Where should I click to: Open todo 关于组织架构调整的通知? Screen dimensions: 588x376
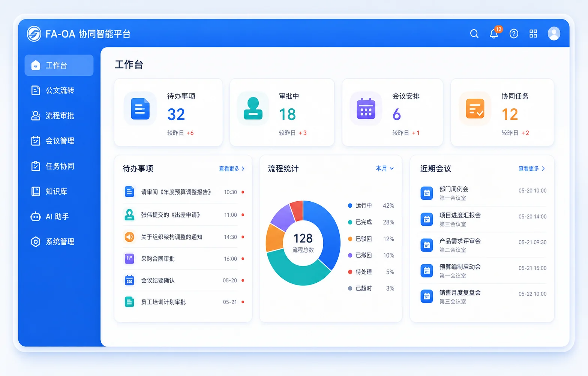(x=183, y=237)
